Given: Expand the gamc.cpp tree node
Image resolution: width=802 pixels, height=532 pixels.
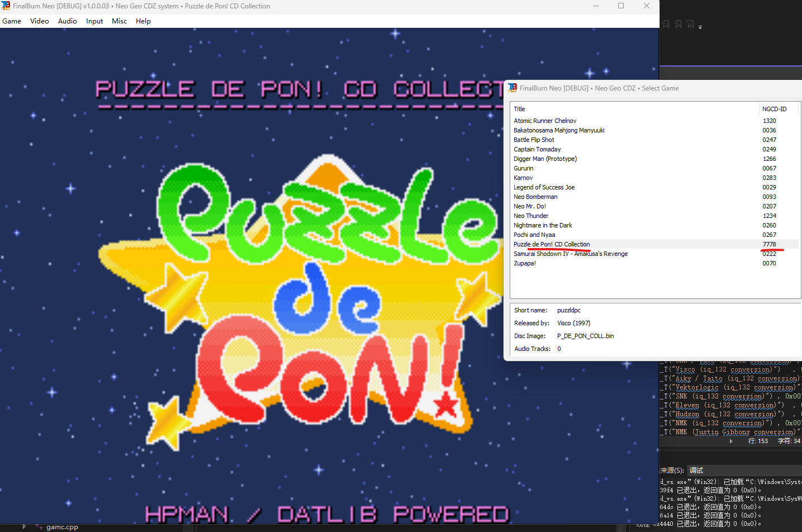Looking at the screenshot, I should (x=24, y=526).
